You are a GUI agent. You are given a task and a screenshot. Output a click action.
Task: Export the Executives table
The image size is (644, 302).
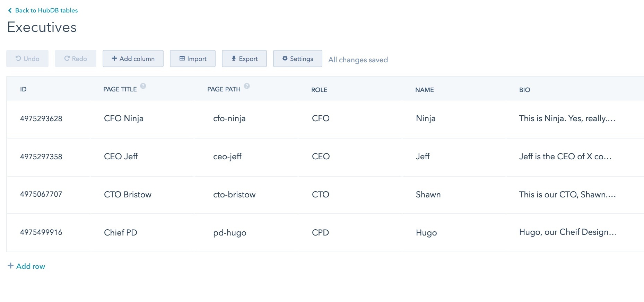tap(244, 59)
